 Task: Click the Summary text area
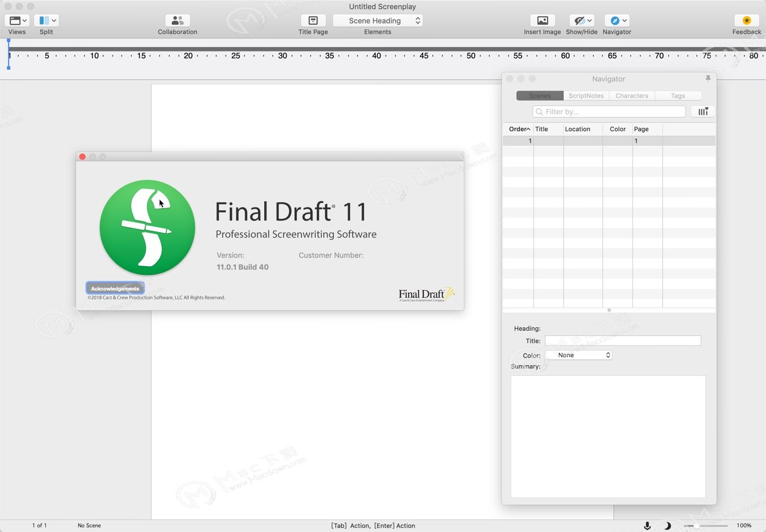point(608,436)
